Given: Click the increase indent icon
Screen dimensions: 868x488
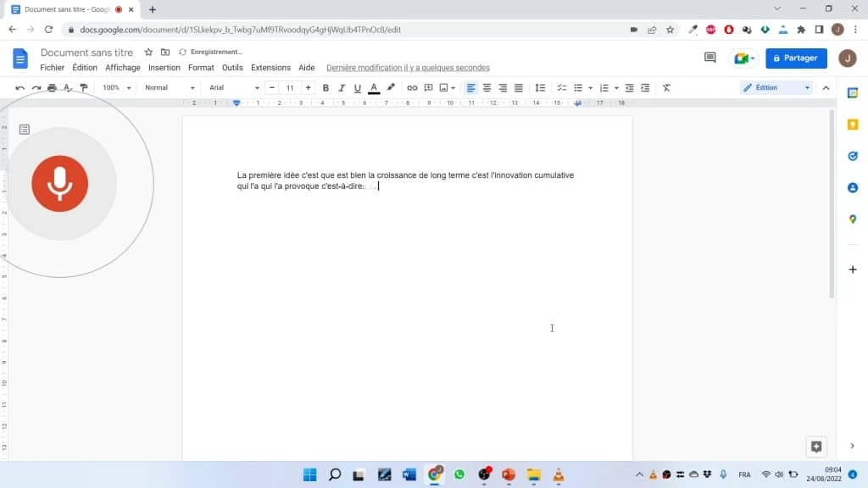Looking at the screenshot, I should pos(645,88).
